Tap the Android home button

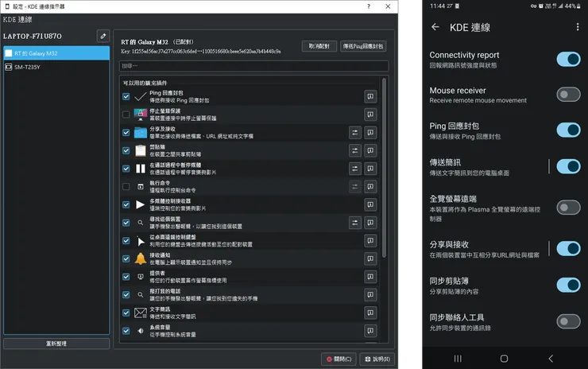pyautogui.click(x=504, y=359)
